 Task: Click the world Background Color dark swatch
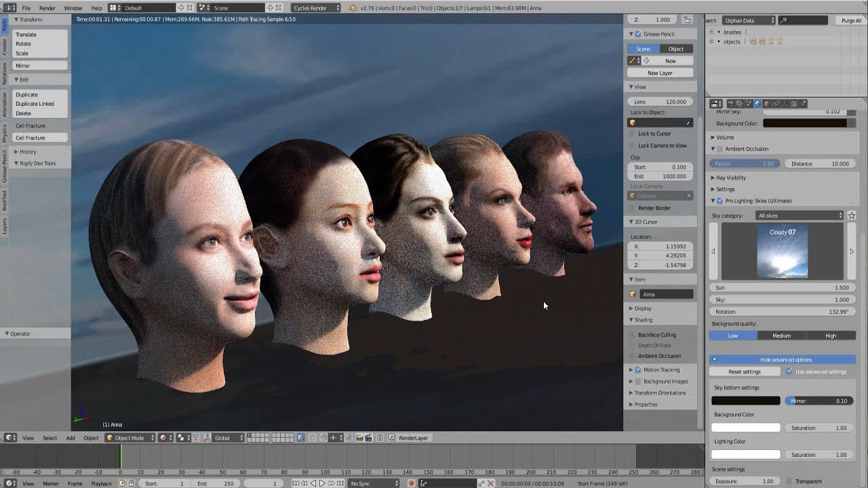[805, 123]
